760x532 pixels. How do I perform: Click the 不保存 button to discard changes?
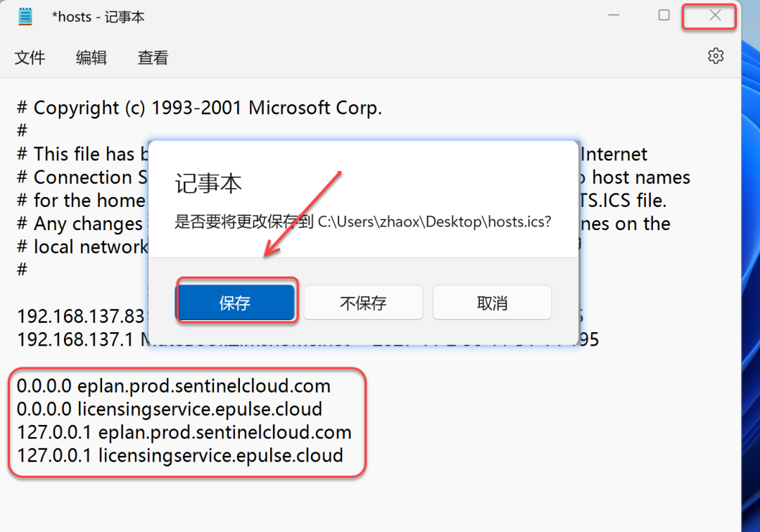tap(363, 302)
